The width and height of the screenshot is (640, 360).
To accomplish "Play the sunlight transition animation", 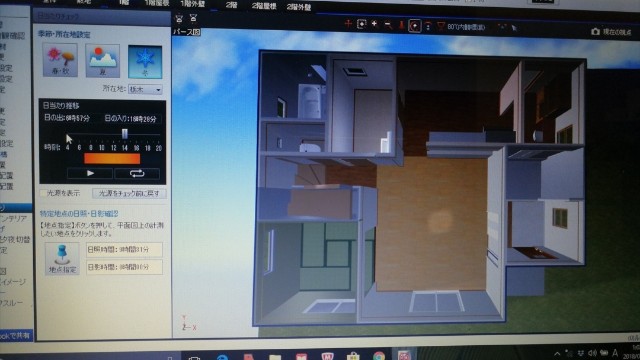I will [90, 173].
